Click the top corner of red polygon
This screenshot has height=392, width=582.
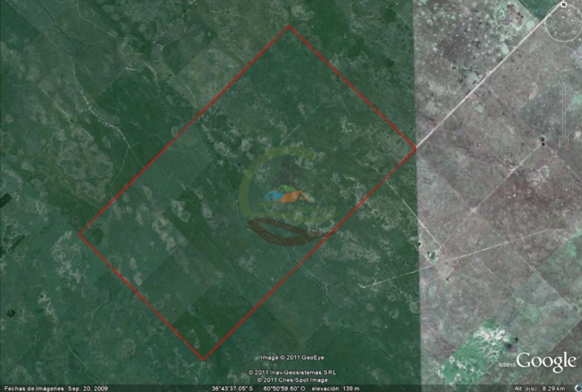[289, 26]
